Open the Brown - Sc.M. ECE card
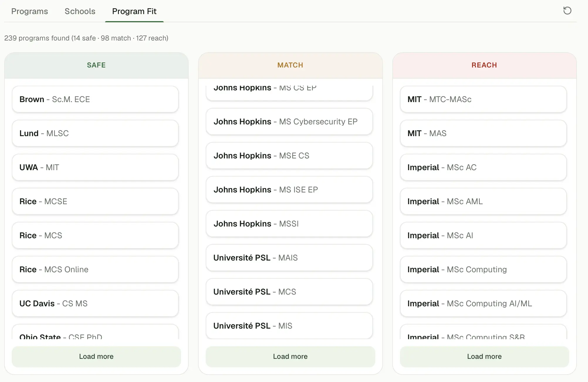This screenshot has width=588, height=382. tap(95, 99)
